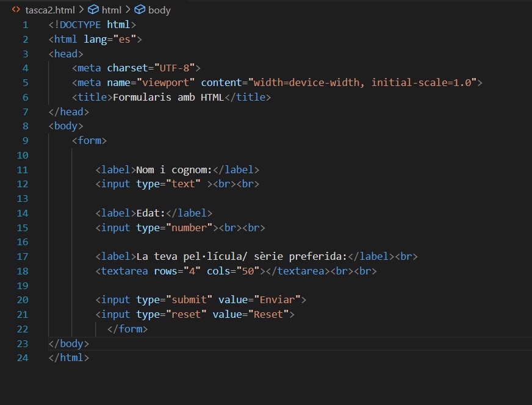This screenshot has width=532, height=405.
Task: Click line number 24 in the gutter
Action: coord(23,357)
